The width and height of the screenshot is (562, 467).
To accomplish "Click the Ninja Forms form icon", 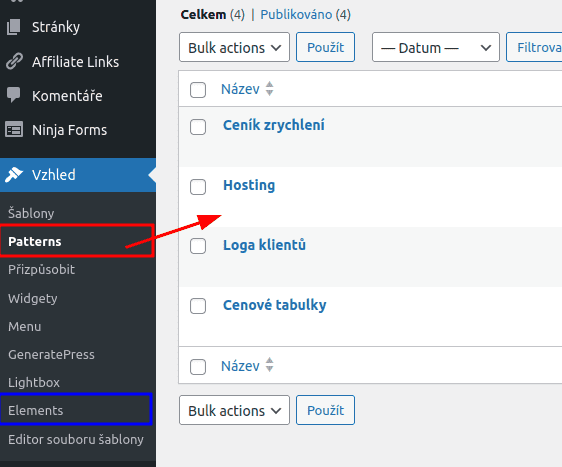I will click(x=14, y=129).
